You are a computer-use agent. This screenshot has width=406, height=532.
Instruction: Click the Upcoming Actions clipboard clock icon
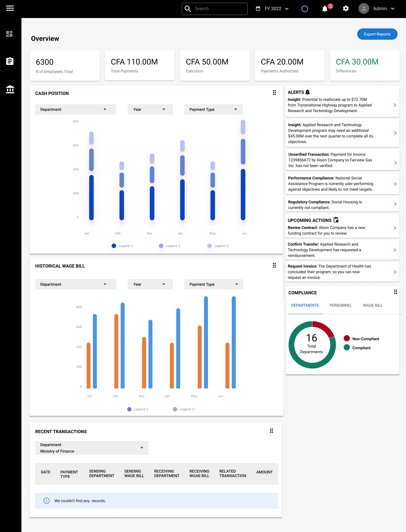tap(336, 220)
